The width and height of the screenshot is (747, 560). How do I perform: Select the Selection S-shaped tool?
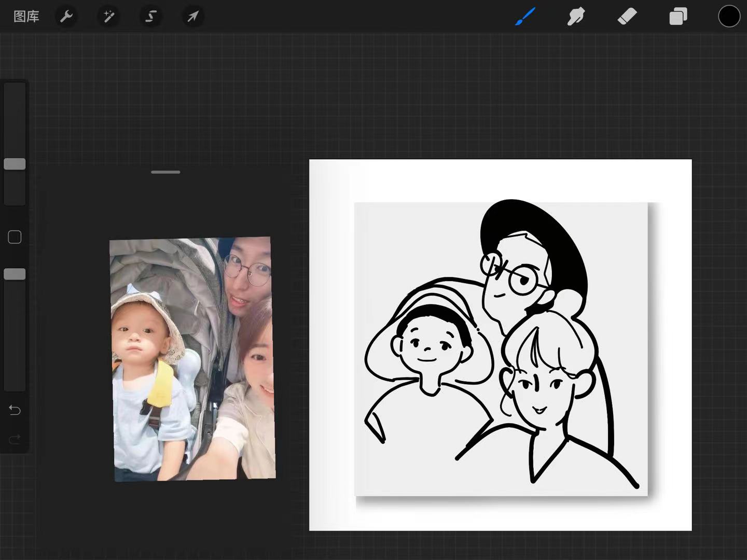(x=151, y=17)
